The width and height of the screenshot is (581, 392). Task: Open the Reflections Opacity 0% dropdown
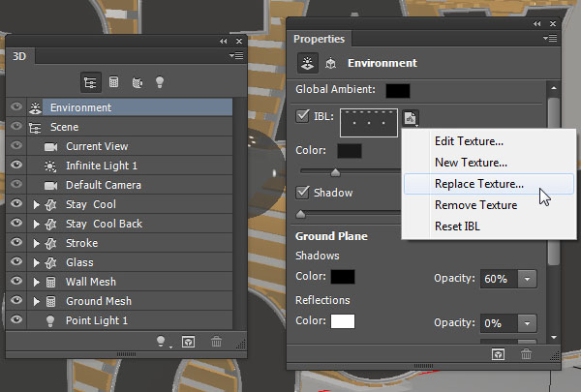click(527, 323)
